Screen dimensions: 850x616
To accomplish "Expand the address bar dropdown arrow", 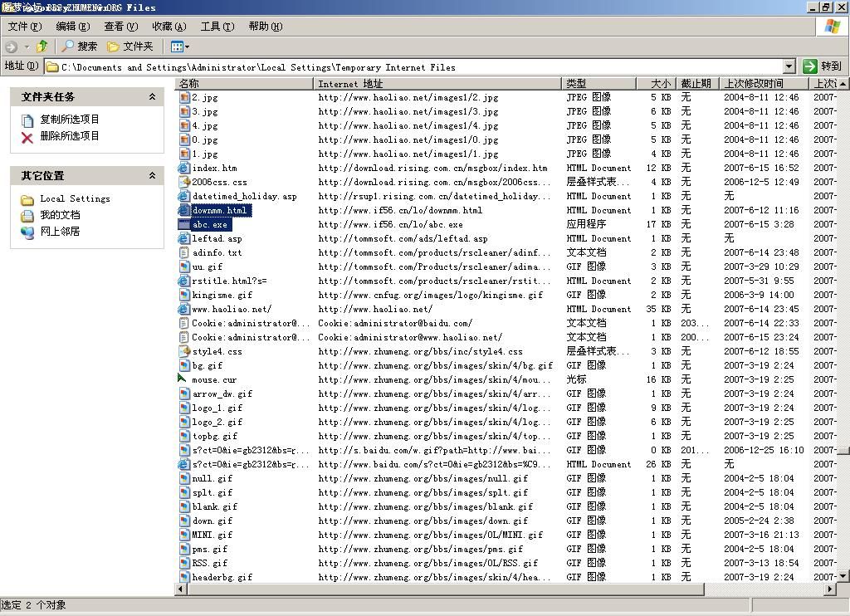I will pyautogui.click(x=789, y=66).
